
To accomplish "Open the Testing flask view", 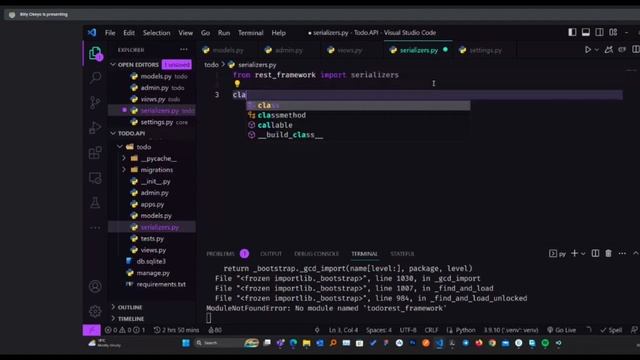I will (x=95, y=203).
